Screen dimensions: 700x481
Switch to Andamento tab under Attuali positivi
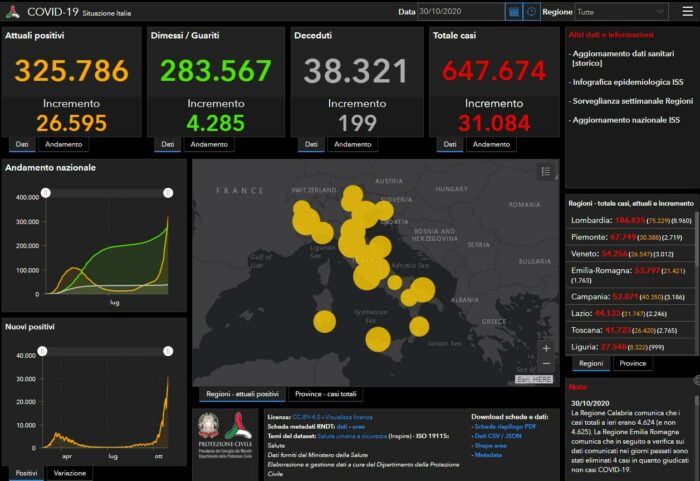click(65, 144)
